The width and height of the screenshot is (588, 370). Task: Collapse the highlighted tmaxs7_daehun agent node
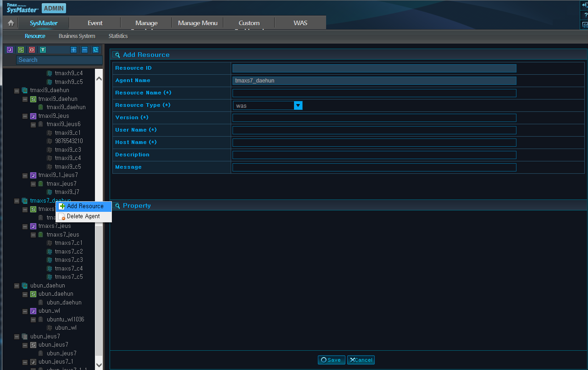[x=17, y=201]
